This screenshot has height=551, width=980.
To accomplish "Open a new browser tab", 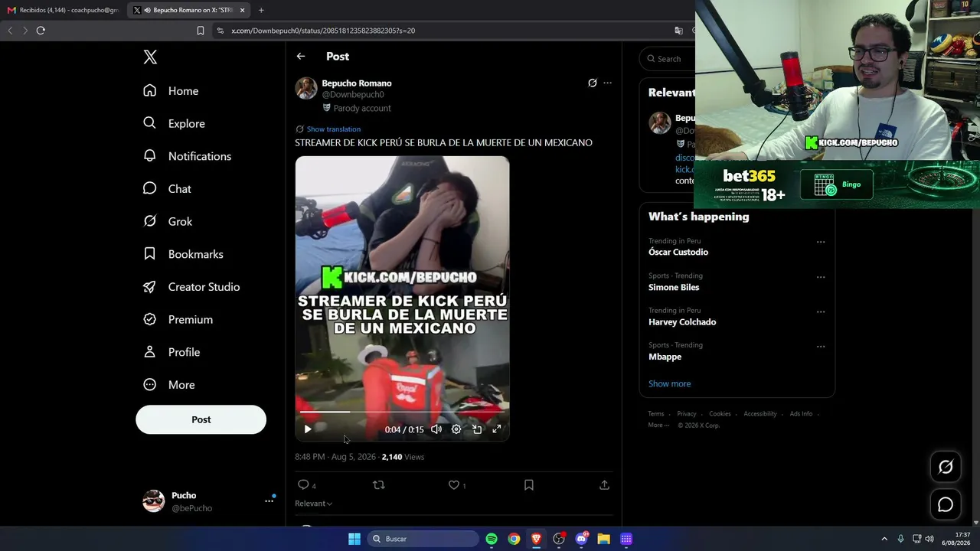I will click(261, 10).
